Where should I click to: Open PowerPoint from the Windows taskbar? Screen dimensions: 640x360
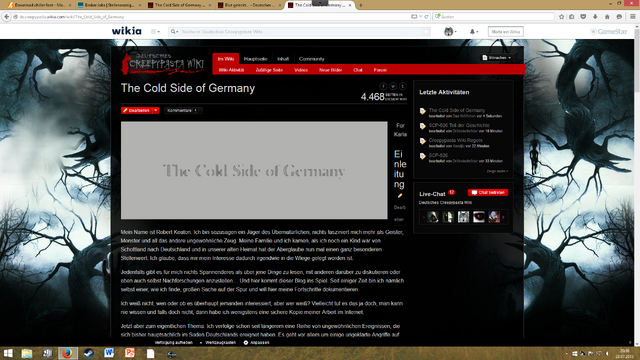click(130, 353)
